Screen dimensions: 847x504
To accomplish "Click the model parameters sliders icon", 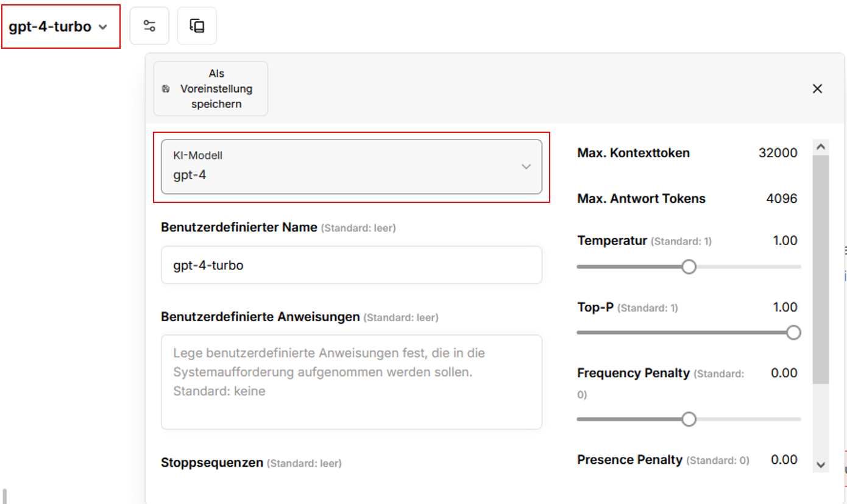I will tap(149, 26).
